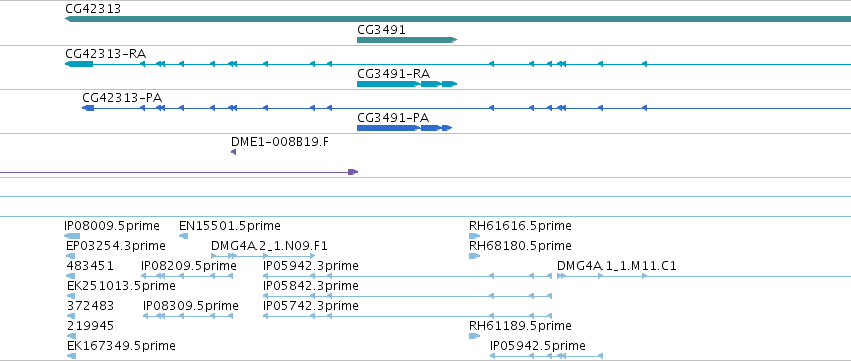Select the DMG4A.1_1.M11.C1 feature
851x361 pixels.
point(704,276)
